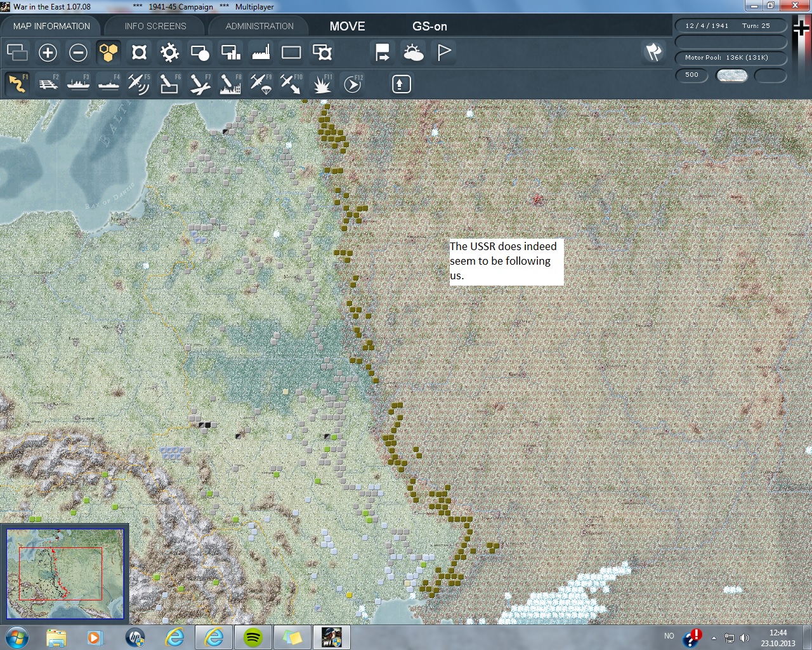
Task: Toggle the factory locations display
Action: 261,52
